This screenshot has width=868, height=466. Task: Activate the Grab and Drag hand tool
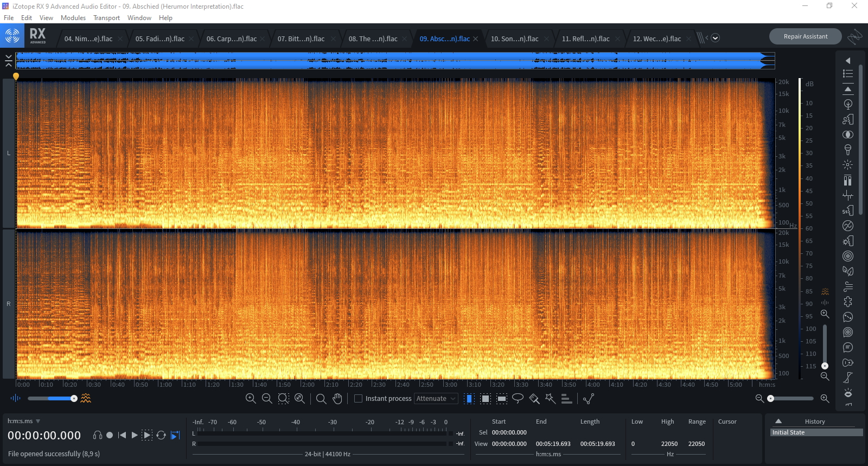tap(337, 399)
